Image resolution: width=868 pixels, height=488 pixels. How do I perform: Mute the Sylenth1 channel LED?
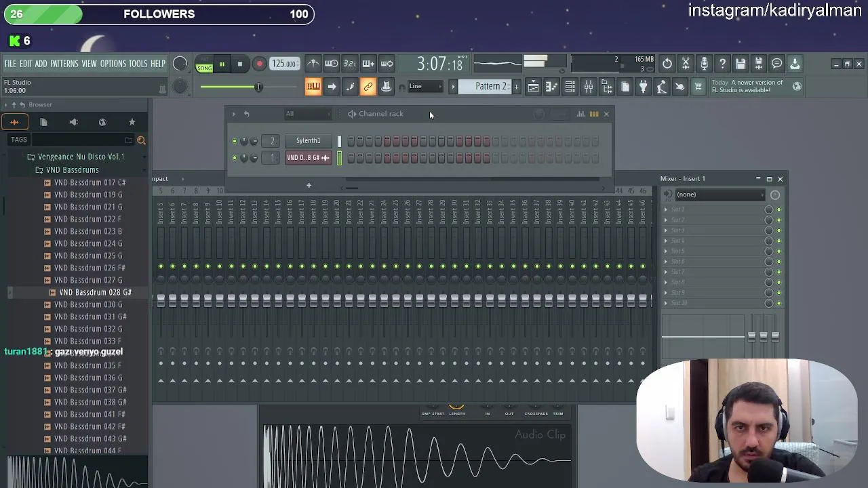click(235, 141)
